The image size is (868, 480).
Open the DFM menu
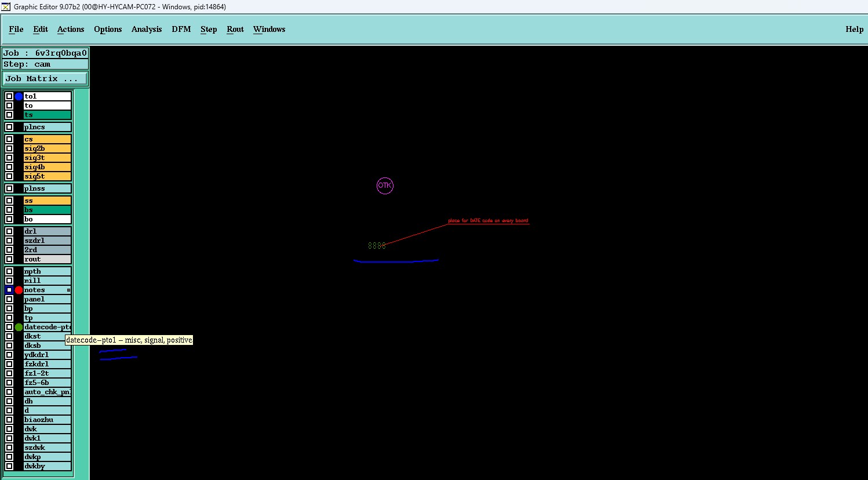tap(181, 29)
